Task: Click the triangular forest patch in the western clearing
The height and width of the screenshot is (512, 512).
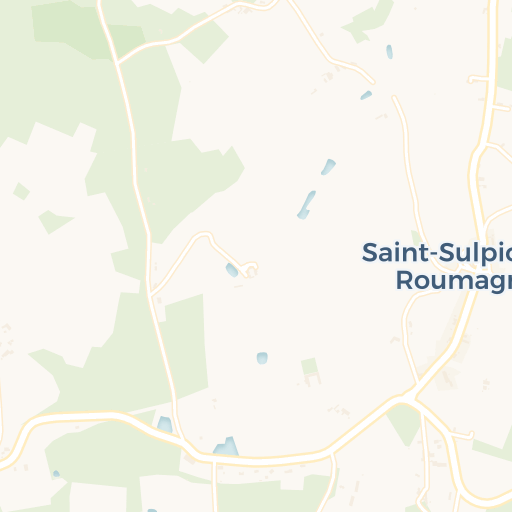Action: [x=54, y=222]
